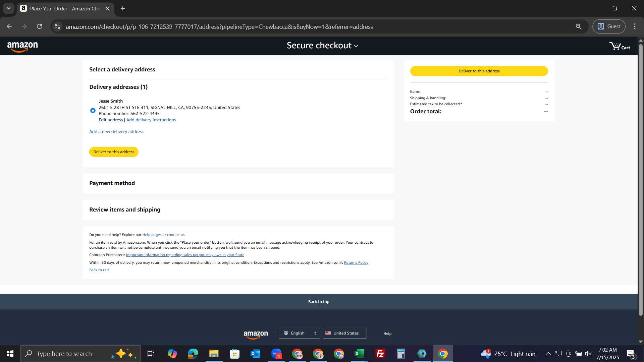This screenshot has width=644, height=362.
Task: Click the footer Help link
Action: tap(387, 334)
